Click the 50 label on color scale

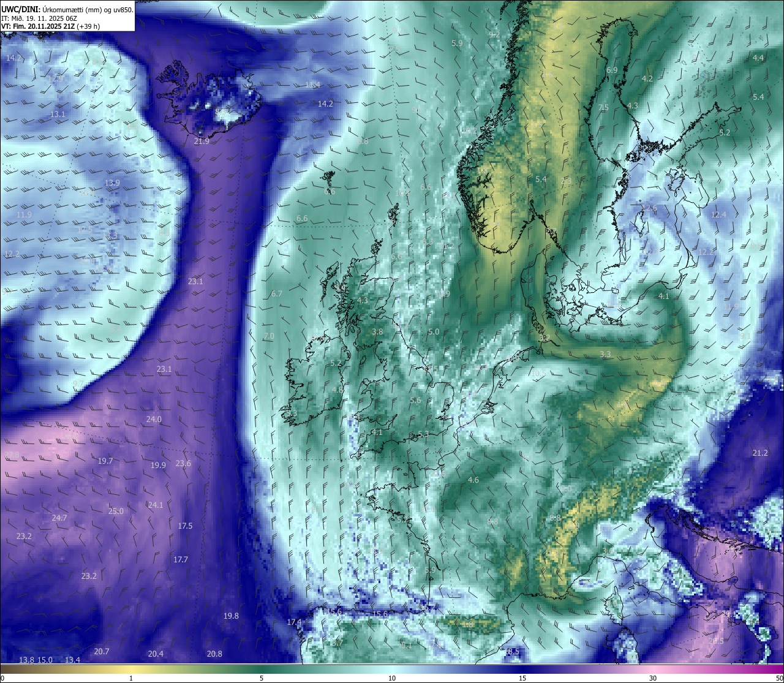pos(778,677)
